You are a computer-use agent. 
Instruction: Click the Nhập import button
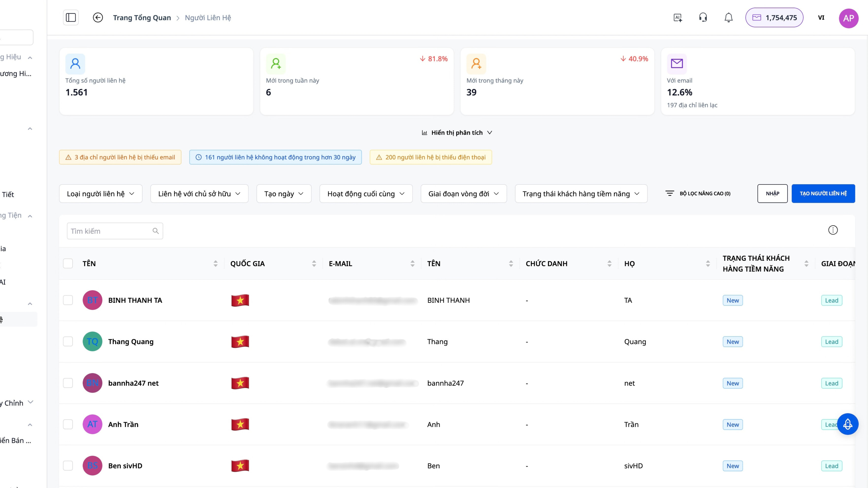[772, 194]
